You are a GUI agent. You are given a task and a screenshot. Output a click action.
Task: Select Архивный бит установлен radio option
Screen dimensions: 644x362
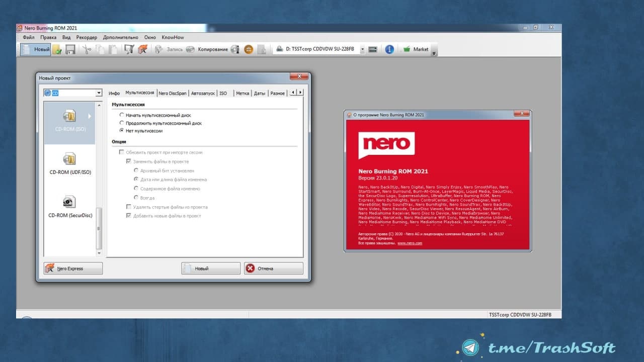[136, 171]
